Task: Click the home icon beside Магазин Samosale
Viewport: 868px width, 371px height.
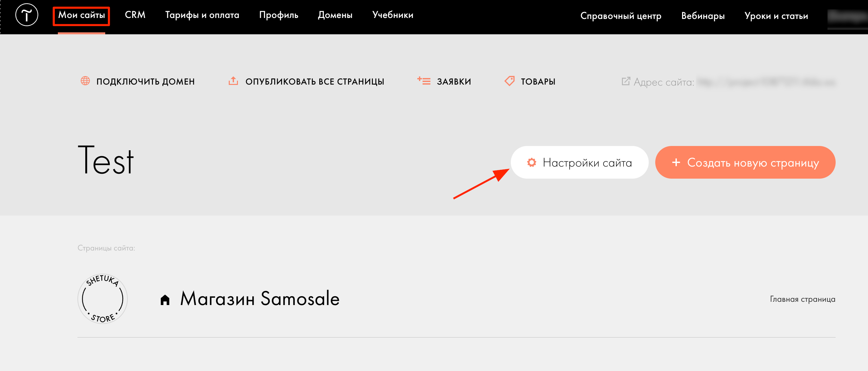Action: click(165, 299)
